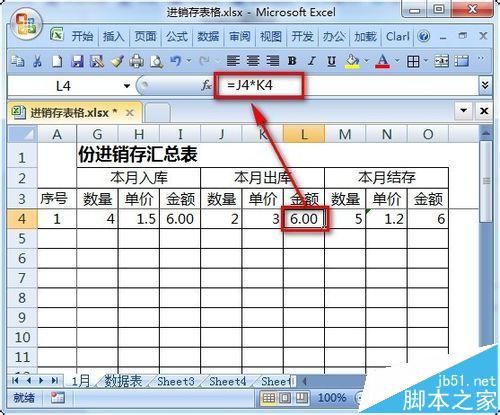Click formula bar showing =J4*K4
The image size is (500, 415).
(347, 86)
